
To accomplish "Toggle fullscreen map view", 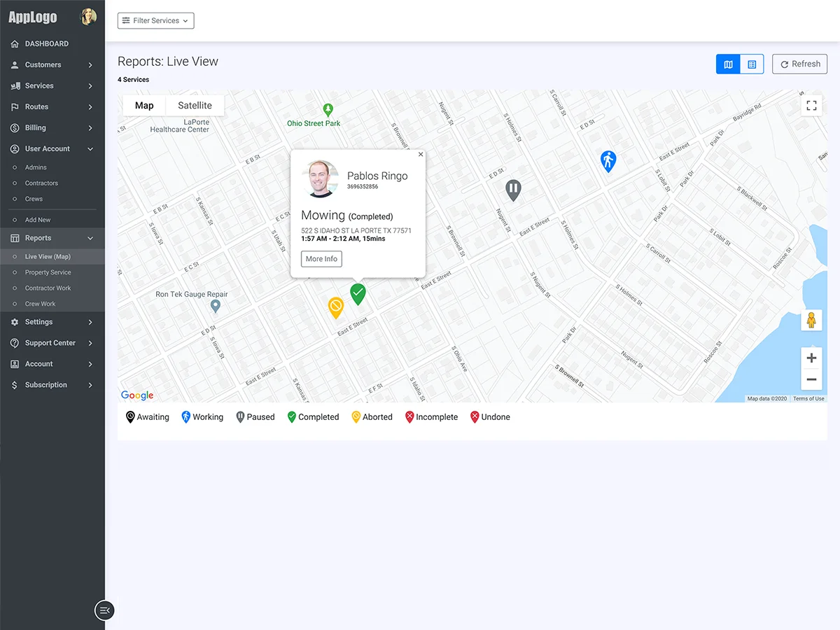I will click(811, 106).
